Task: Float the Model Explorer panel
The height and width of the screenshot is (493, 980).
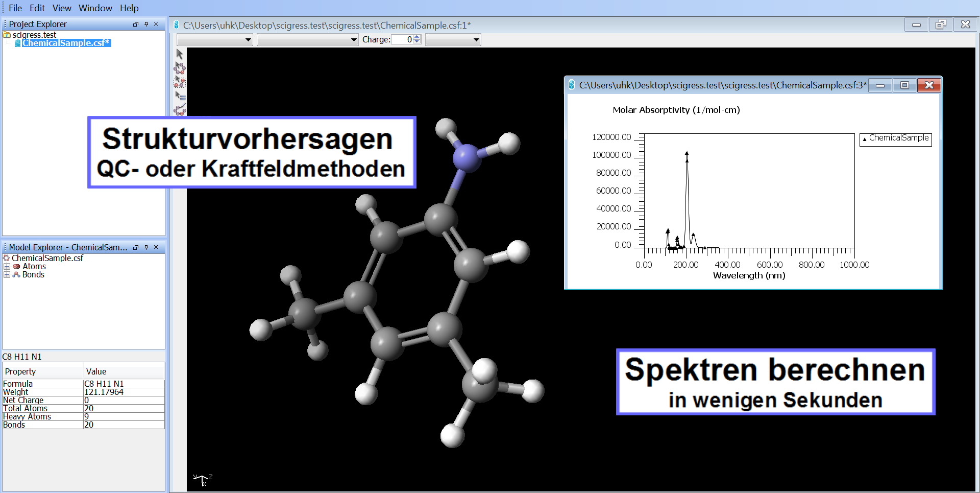Action: point(135,247)
